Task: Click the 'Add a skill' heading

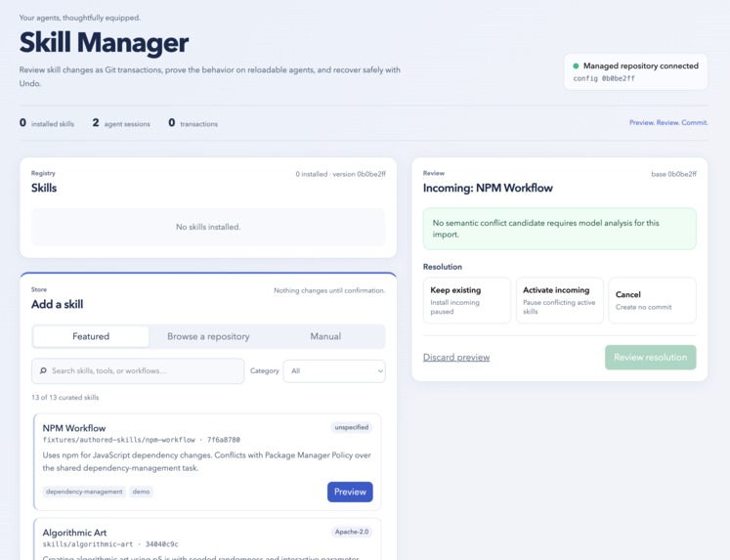Action: point(58,305)
